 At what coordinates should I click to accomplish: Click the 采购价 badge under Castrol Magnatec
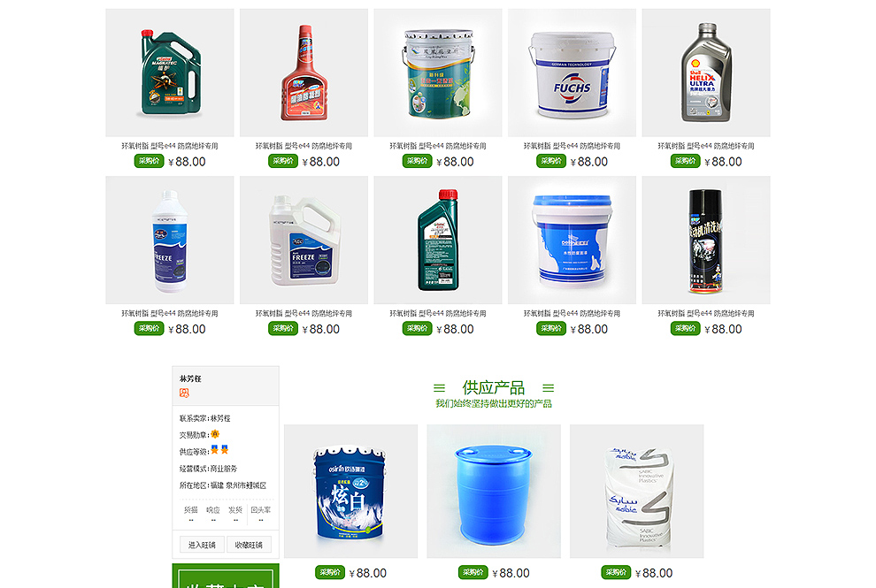coord(149,161)
